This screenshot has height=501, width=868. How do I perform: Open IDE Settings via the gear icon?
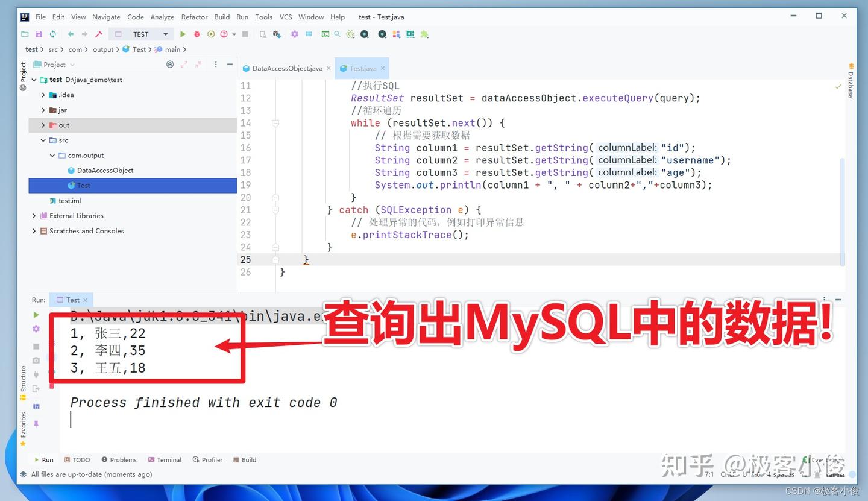(294, 34)
